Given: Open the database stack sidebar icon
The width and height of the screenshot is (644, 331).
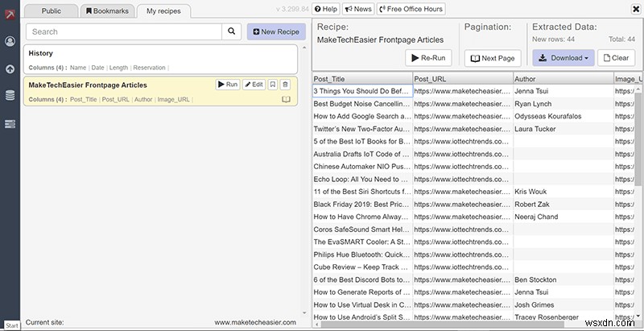Looking at the screenshot, I should coord(10,96).
